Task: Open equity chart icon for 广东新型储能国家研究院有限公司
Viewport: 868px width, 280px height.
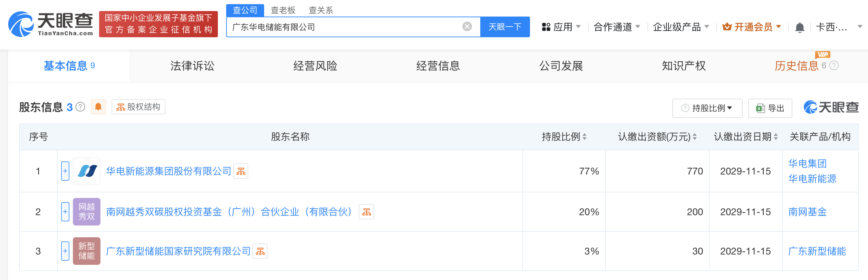Action: (260, 251)
